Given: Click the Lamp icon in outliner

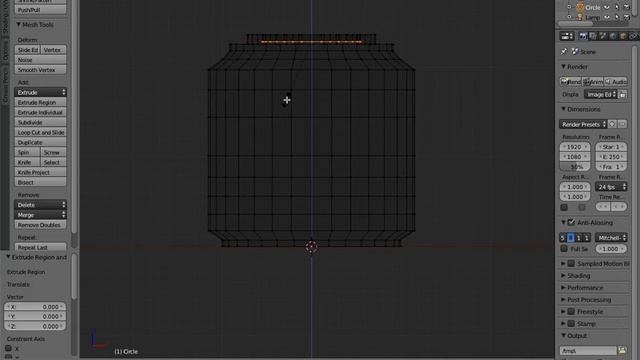Looking at the screenshot, I should click(580, 18).
